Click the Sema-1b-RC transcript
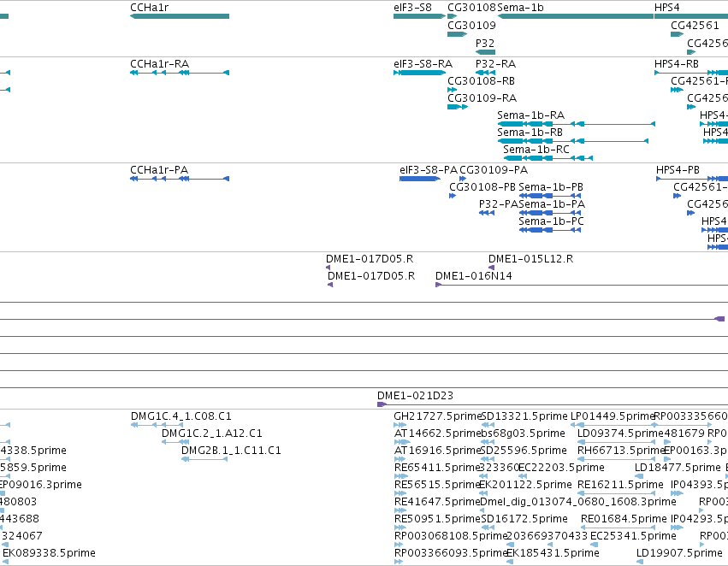This screenshot has width=728, height=566. pos(547,158)
